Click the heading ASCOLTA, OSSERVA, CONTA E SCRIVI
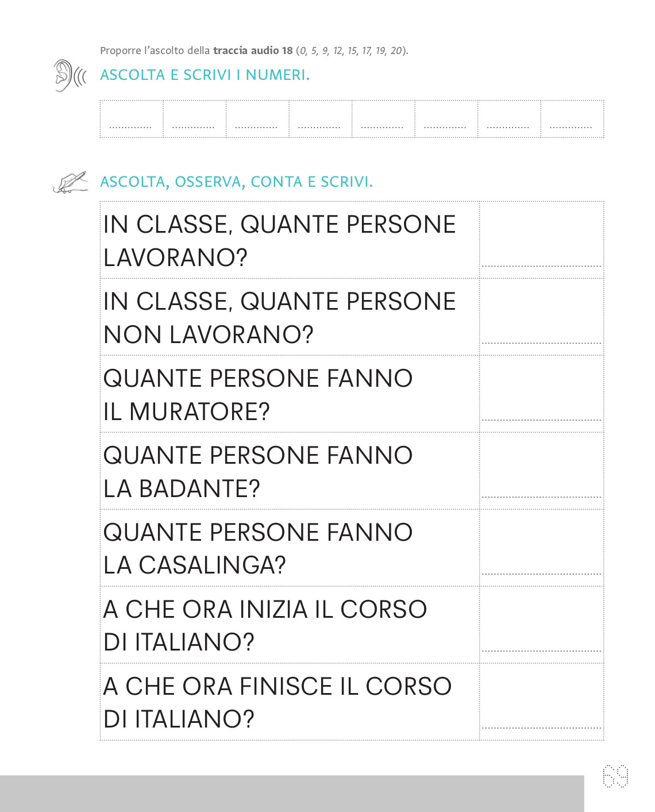The image size is (655, 812). click(x=236, y=182)
